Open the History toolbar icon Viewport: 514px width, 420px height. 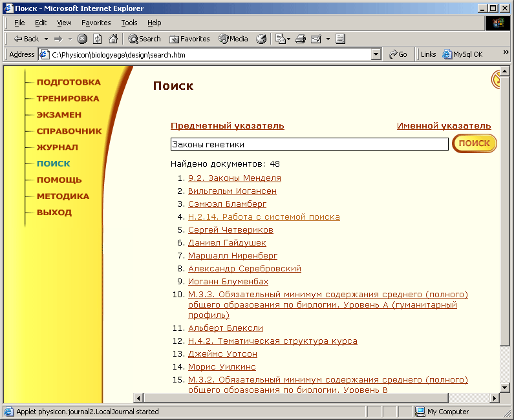[261, 39]
